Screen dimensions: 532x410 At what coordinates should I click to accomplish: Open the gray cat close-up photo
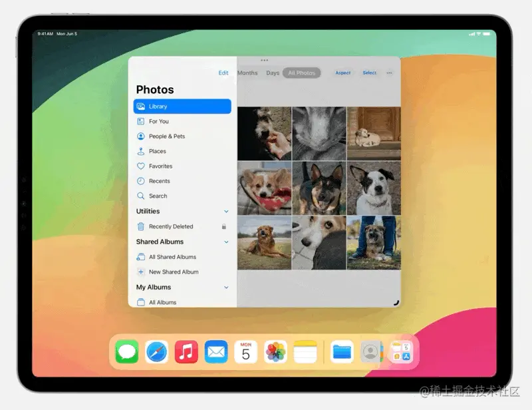[x=319, y=134]
